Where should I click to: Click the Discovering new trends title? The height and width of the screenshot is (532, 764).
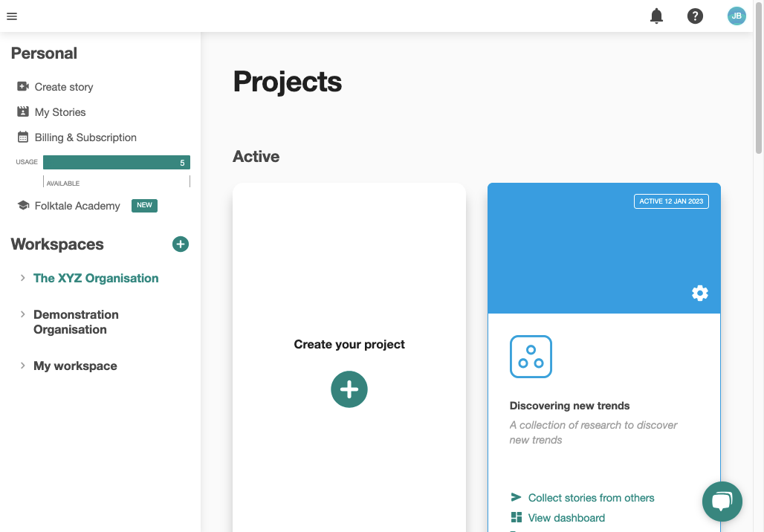point(569,406)
